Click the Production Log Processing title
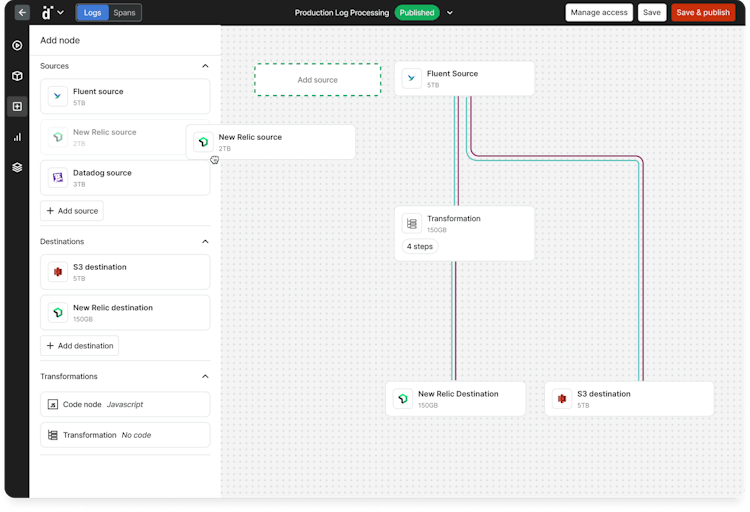 pos(342,13)
